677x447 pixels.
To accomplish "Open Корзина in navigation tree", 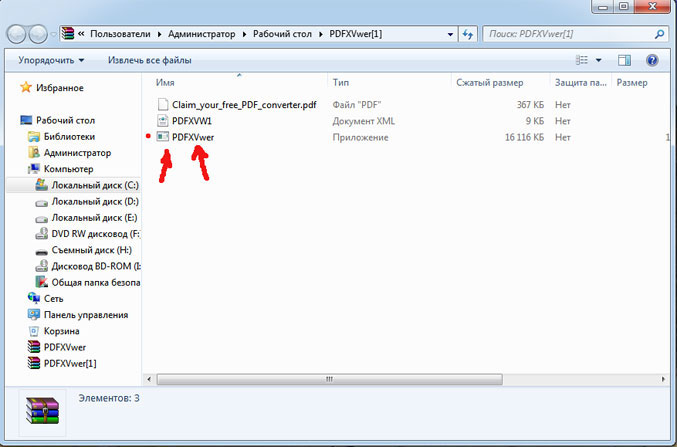I will pyautogui.click(x=62, y=331).
